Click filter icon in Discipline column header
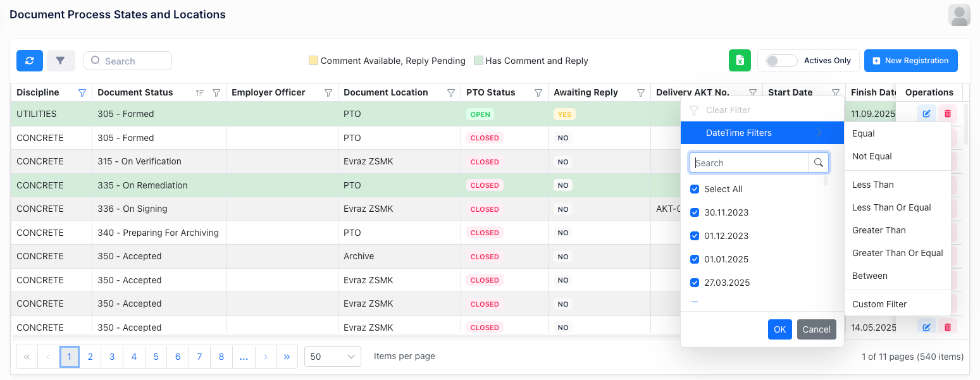Viewport: 980px width, 380px height. 82,93
